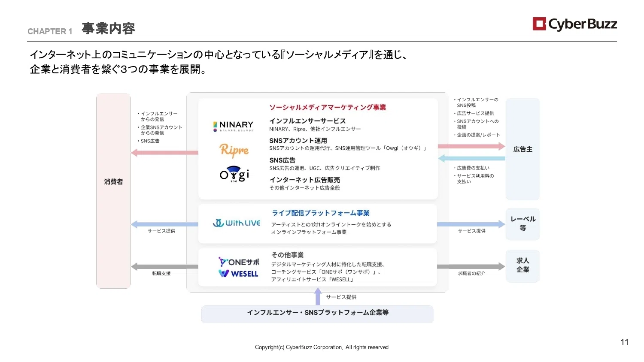This screenshot has height=362, width=644.
Task: Select the レーベル等 box
Action: (522, 224)
